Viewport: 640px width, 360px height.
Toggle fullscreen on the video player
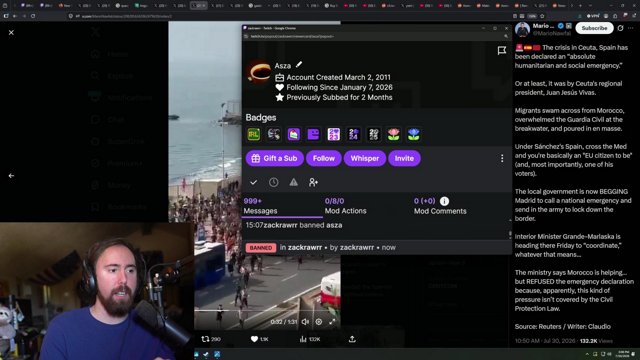coord(332,322)
